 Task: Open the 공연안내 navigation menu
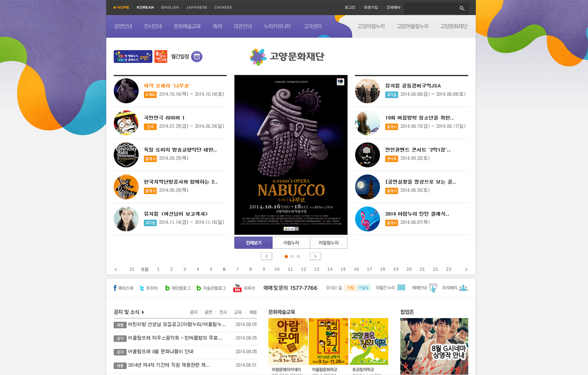coord(123,26)
